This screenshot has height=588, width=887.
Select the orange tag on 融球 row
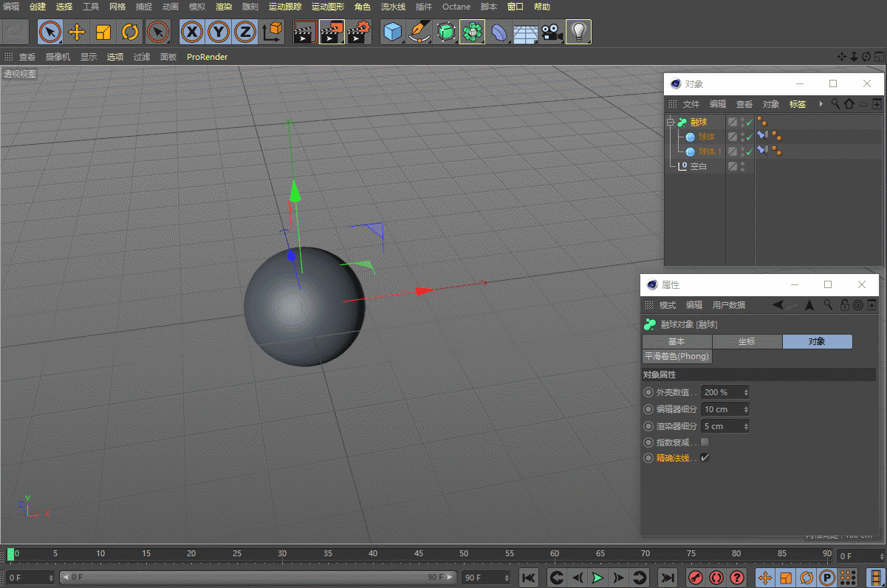tap(762, 122)
